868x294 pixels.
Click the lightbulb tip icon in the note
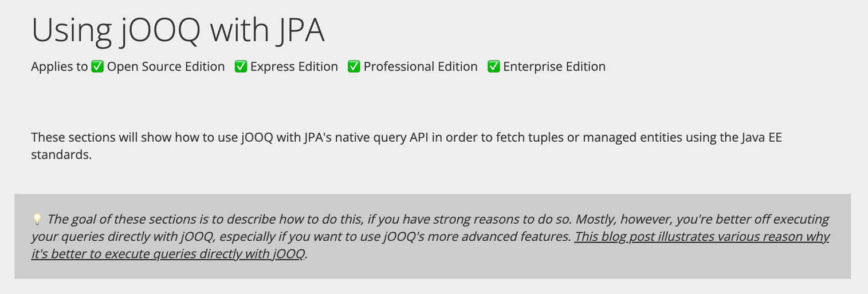[37, 219]
